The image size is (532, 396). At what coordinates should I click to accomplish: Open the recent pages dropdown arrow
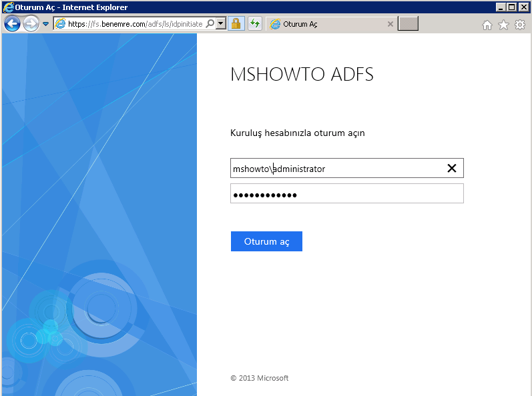(x=46, y=24)
